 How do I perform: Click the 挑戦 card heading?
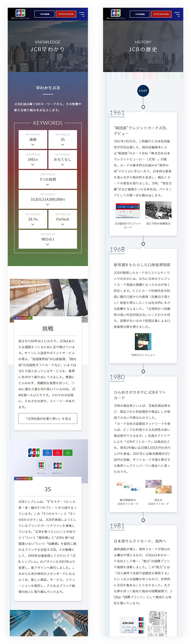pos(48,329)
